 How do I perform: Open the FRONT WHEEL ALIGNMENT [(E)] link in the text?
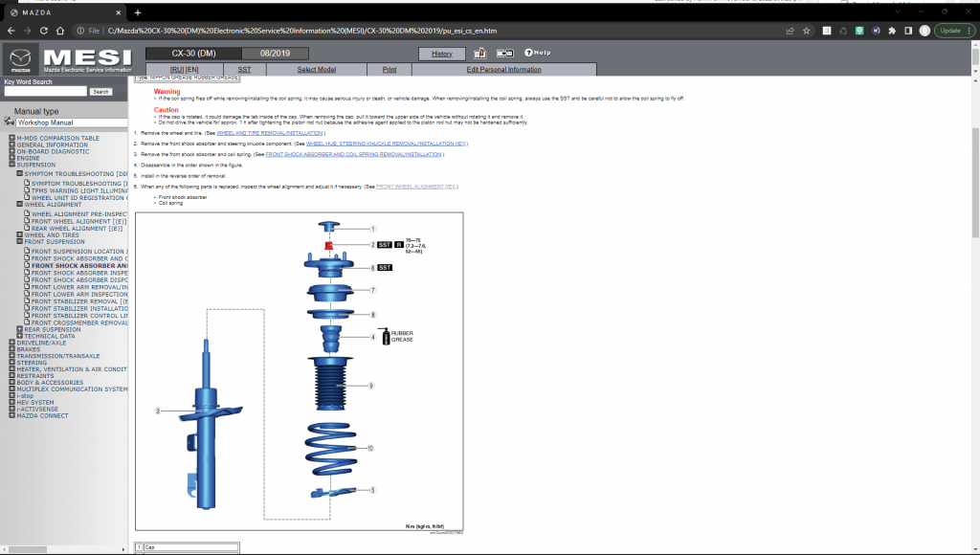click(x=416, y=187)
